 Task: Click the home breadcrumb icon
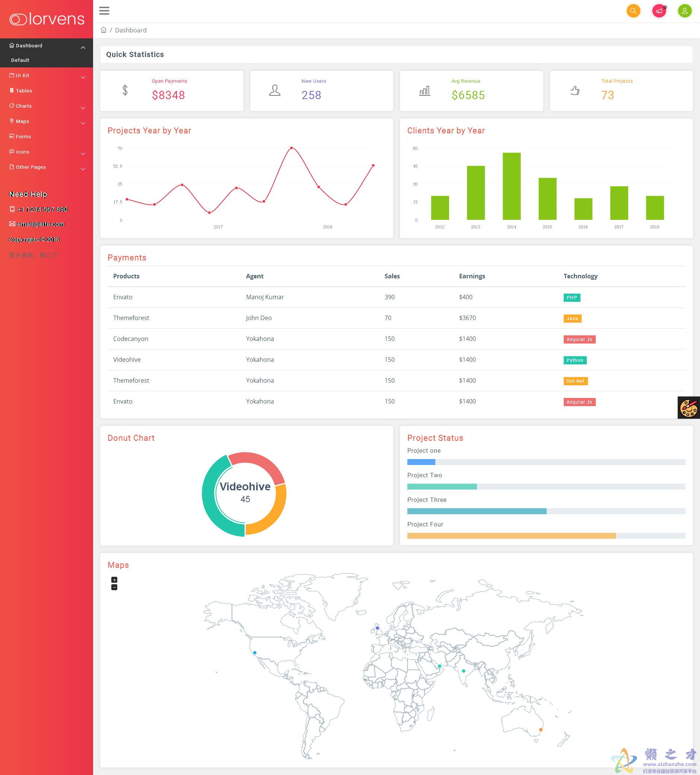[x=104, y=30]
